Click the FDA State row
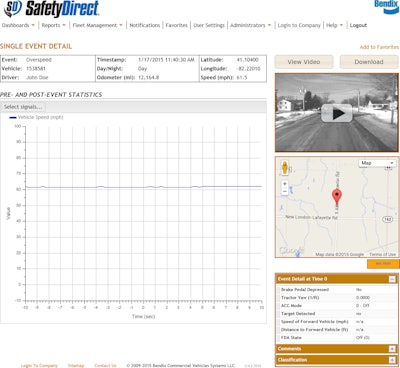The image size is (400, 368). click(337, 338)
